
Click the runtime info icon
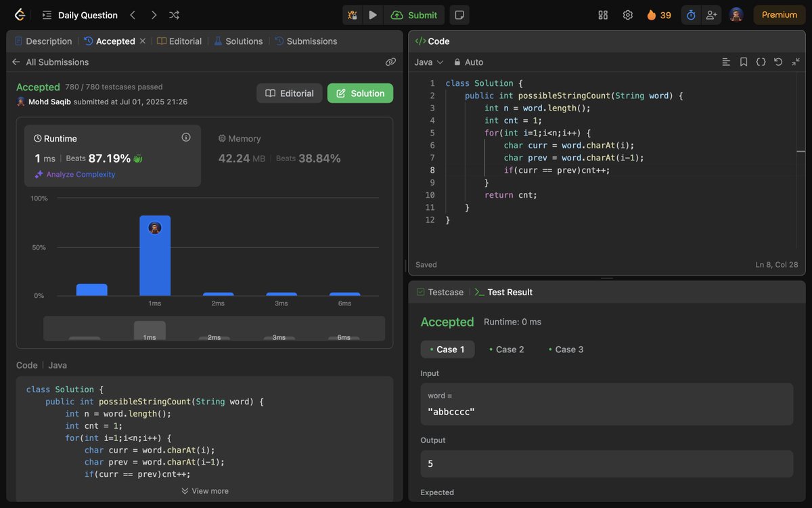coord(186,137)
